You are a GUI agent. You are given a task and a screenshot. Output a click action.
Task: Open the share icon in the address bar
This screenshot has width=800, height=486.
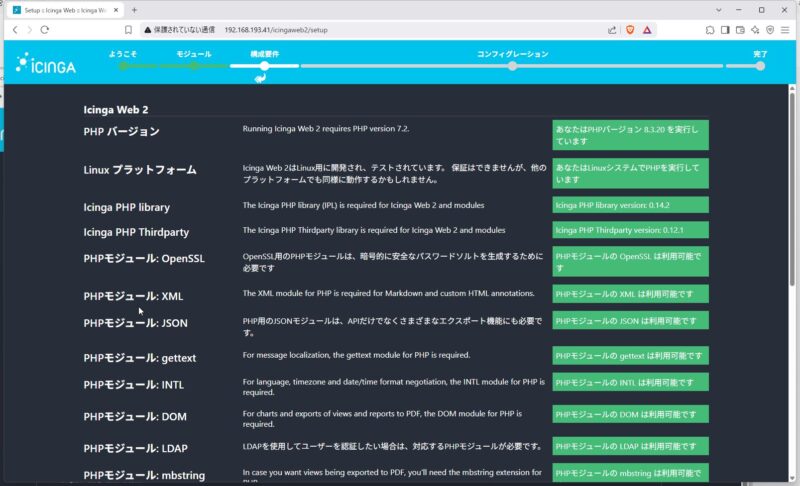tap(612, 30)
